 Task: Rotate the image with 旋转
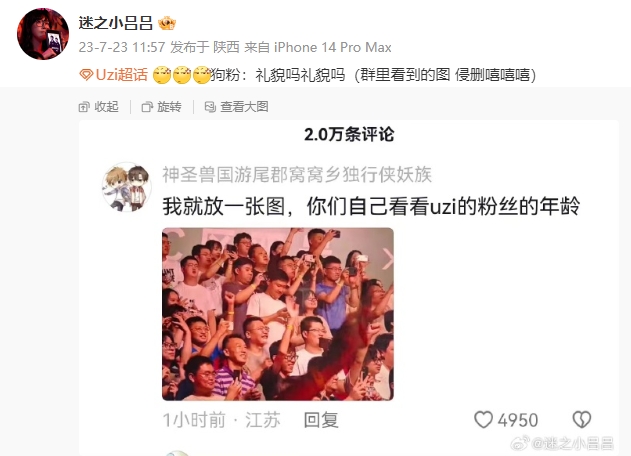tap(161, 107)
